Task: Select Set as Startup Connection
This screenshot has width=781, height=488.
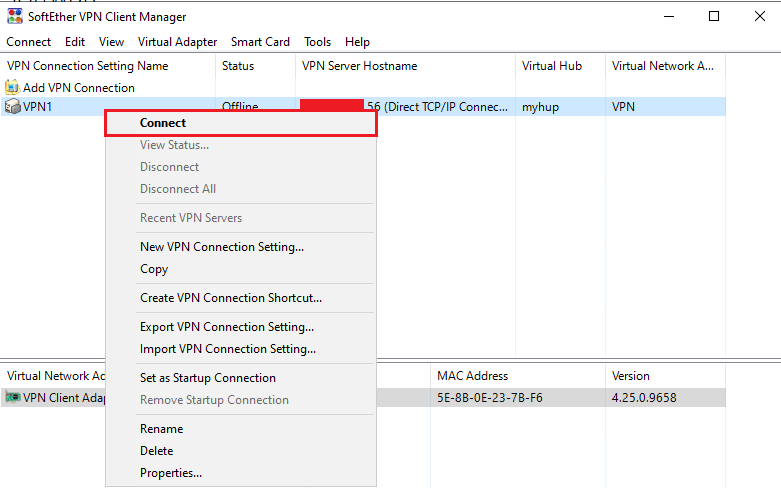Action: pos(241,378)
